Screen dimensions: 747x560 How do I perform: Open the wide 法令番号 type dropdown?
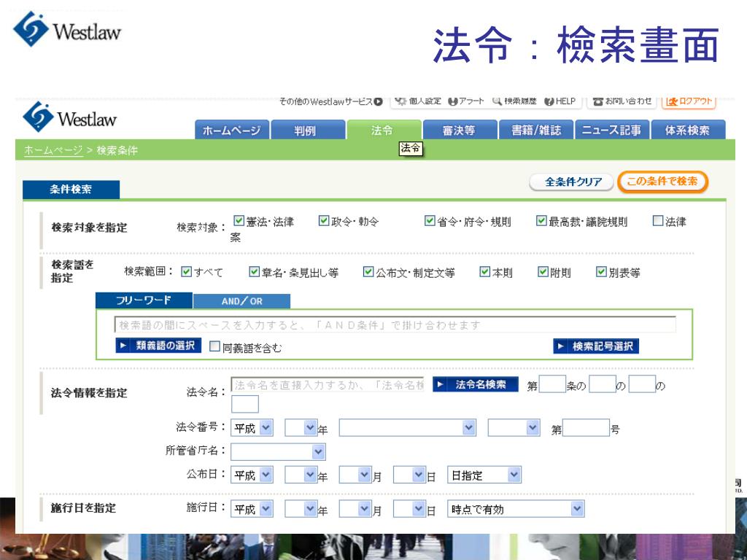point(407,427)
